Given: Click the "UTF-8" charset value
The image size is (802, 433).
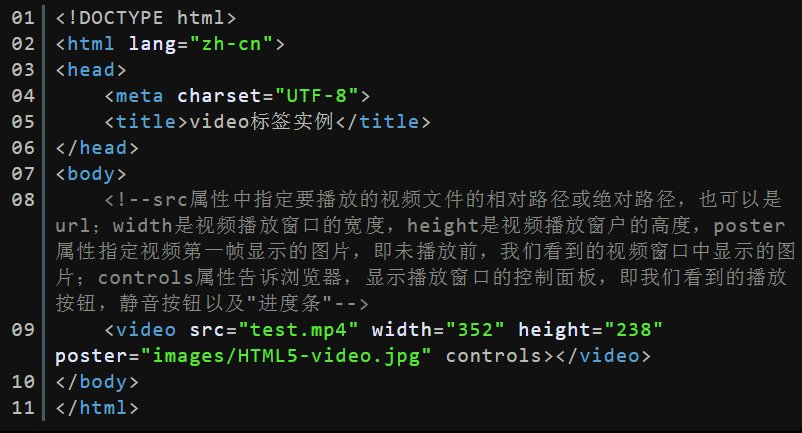Looking at the screenshot, I should 316,96.
